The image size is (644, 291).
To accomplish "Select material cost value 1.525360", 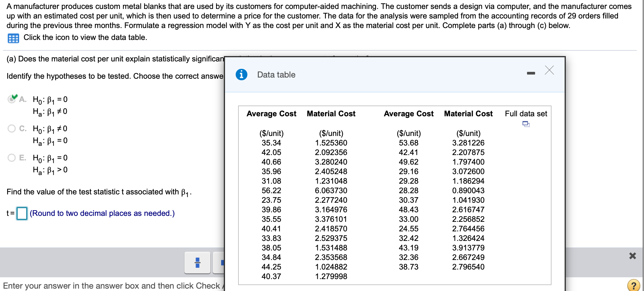I will click(x=331, y=143).
